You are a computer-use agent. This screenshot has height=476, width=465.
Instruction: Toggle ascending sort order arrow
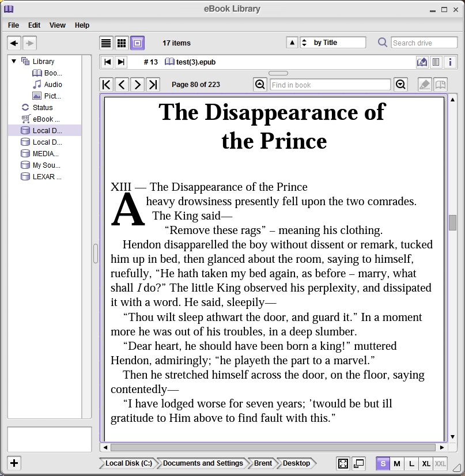[292, 43]
